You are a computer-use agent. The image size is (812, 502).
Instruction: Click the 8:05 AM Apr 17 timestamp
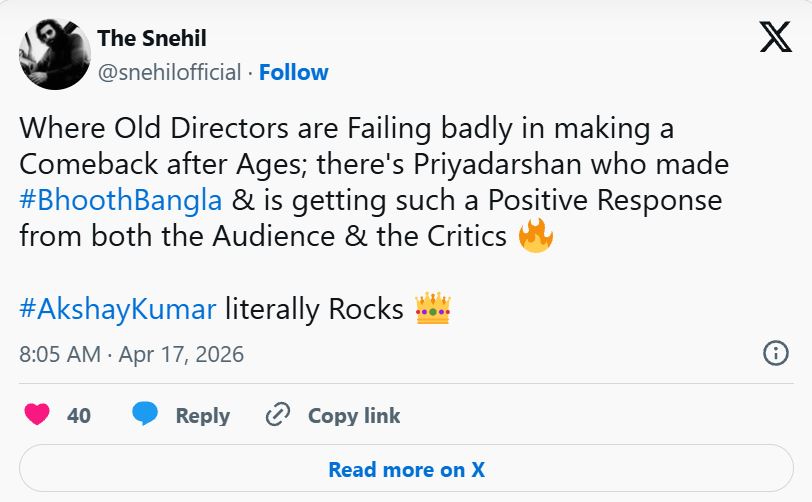[131, 354]
